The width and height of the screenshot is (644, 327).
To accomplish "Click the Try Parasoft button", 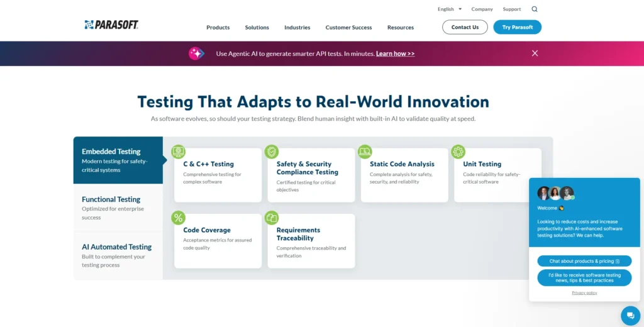I will [x=518, y=27].
